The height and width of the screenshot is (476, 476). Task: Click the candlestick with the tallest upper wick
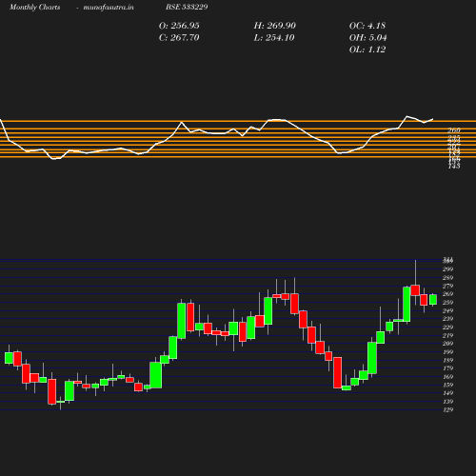[415, 290]
